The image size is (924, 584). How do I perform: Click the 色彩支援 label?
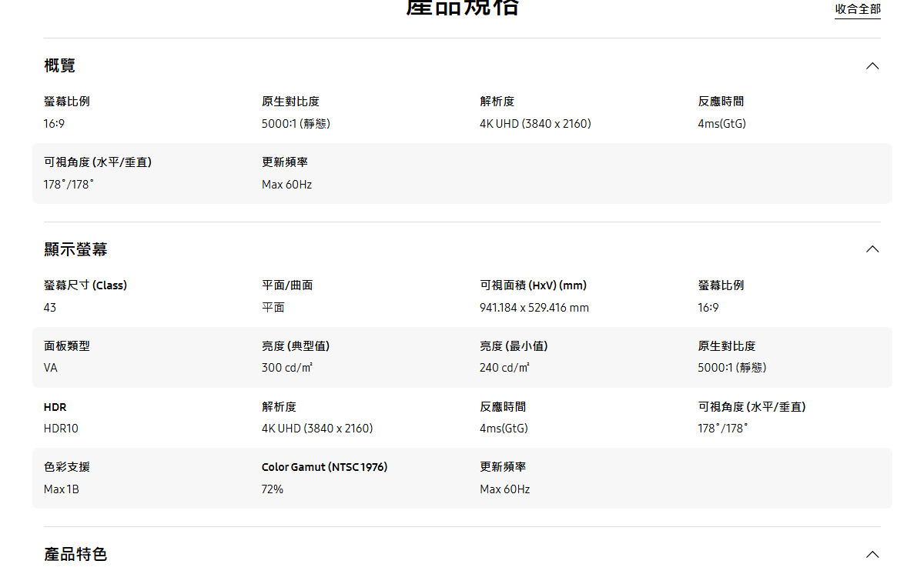point(67,467)
